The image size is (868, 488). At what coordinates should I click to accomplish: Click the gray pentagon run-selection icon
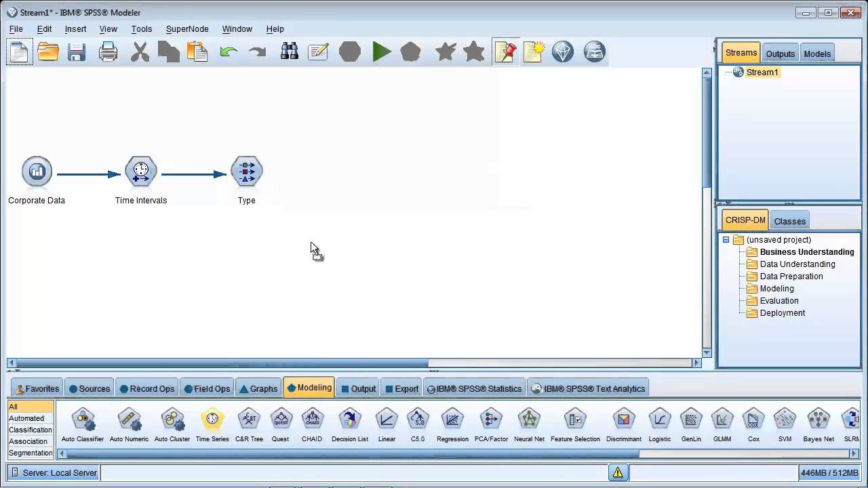pos(411,52)
